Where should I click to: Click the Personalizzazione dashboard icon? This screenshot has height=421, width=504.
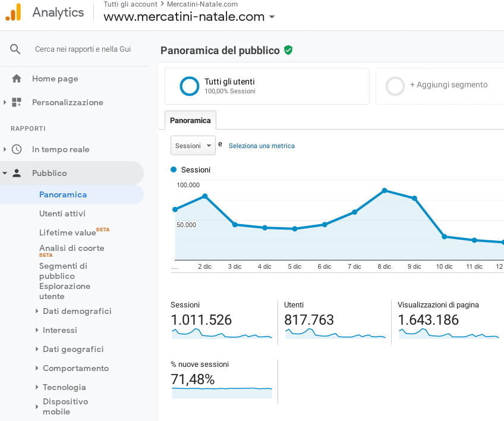(17, 102)
